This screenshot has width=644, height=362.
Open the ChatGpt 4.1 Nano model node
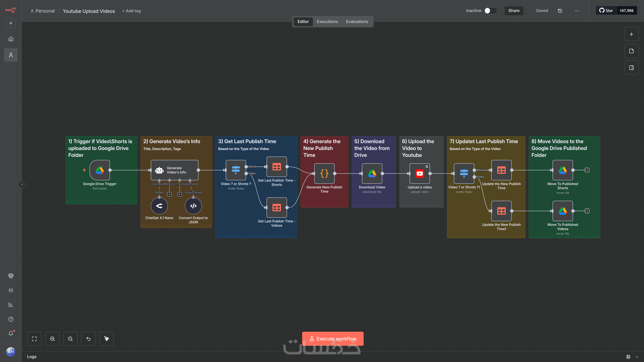click(x=159, y=206)
